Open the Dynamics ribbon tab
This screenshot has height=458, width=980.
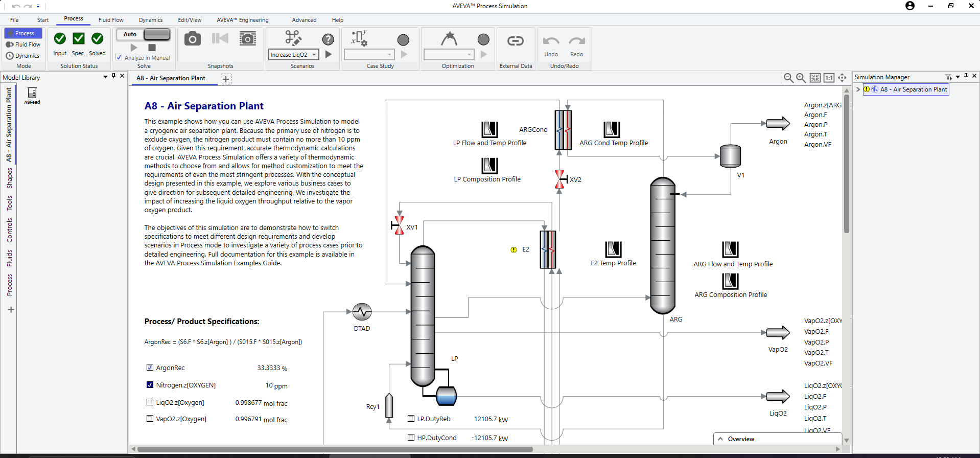pyautogui.click(x=151, y=20)
